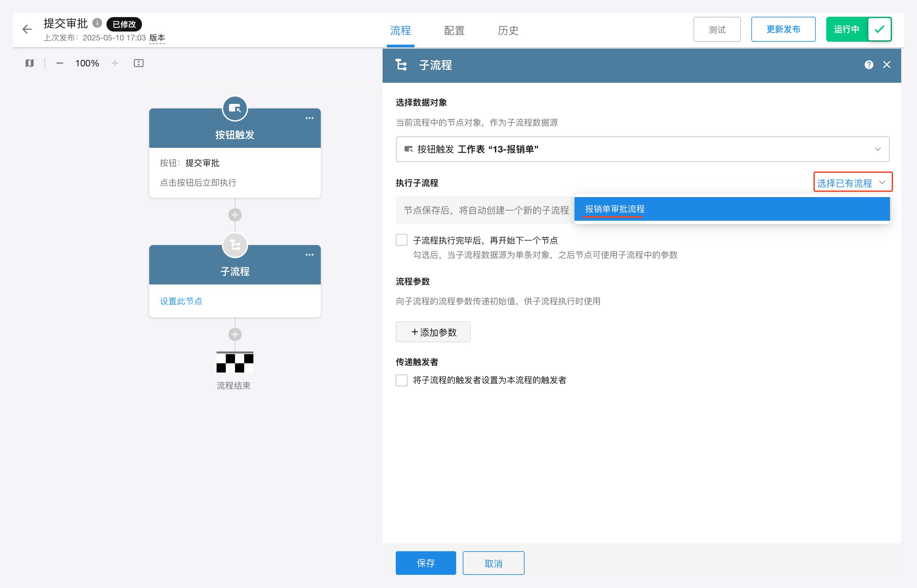Click the back arrow icon
This screenshot has height=588, width=917.
tap(27, 30)
